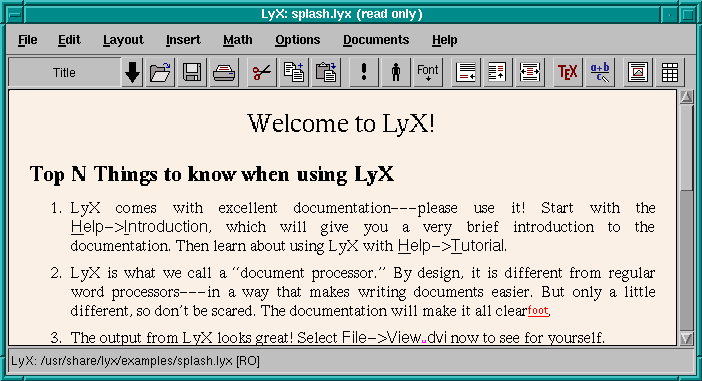Toggle TeX mode with the TeX icon
This screenshot has width=702, height=381.
[x=568, y=72]
